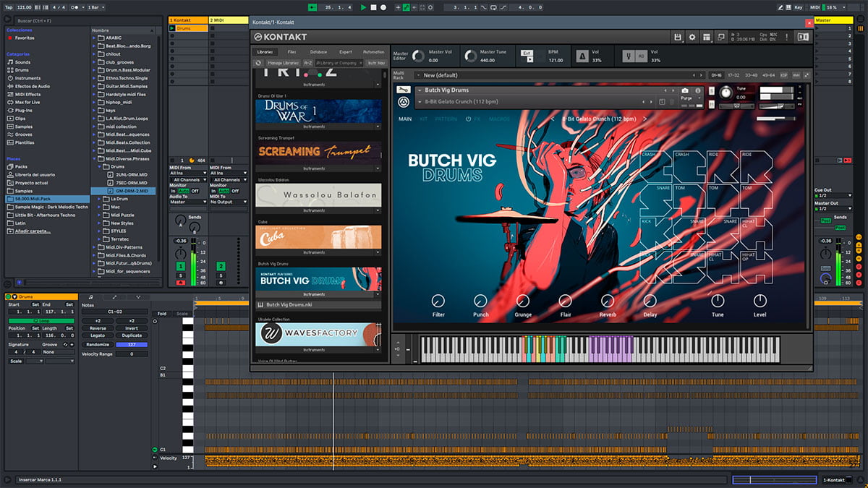Viewport: 868px width, 488px height.
Task: Switch to Kontakt Automation tab
Action: point(373,52)
